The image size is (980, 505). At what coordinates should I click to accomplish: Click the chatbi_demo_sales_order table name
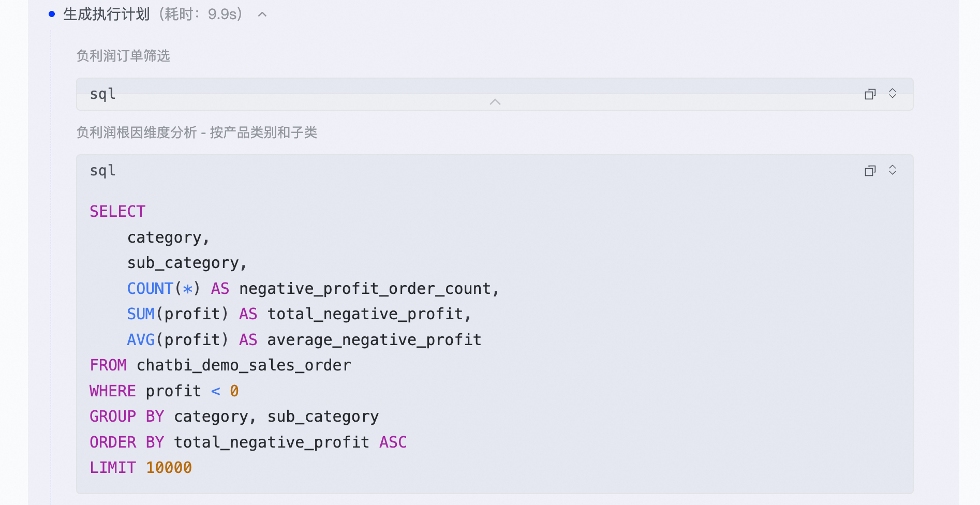[x=244, y=365]
